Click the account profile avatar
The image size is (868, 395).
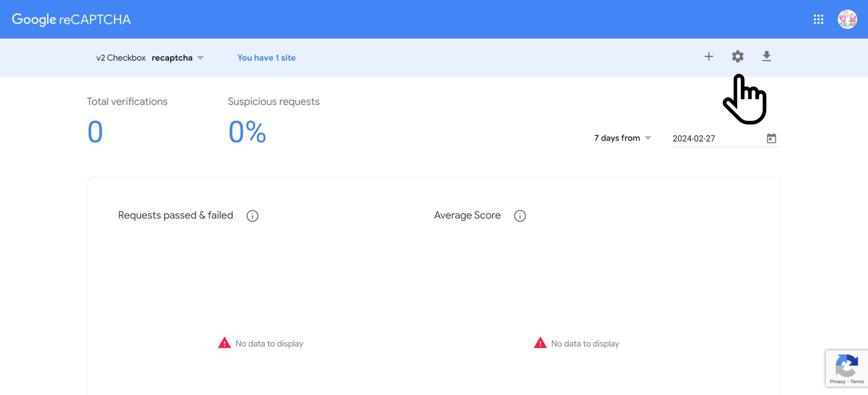(847, 19)
